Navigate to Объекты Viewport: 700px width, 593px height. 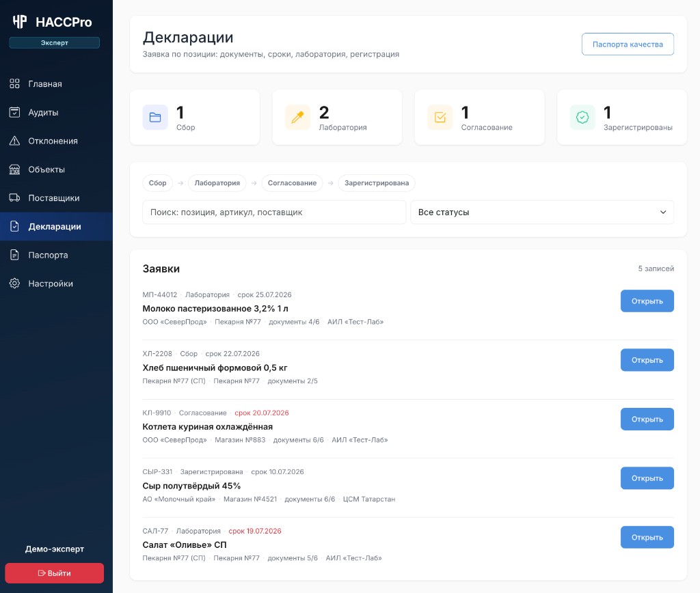56,169
